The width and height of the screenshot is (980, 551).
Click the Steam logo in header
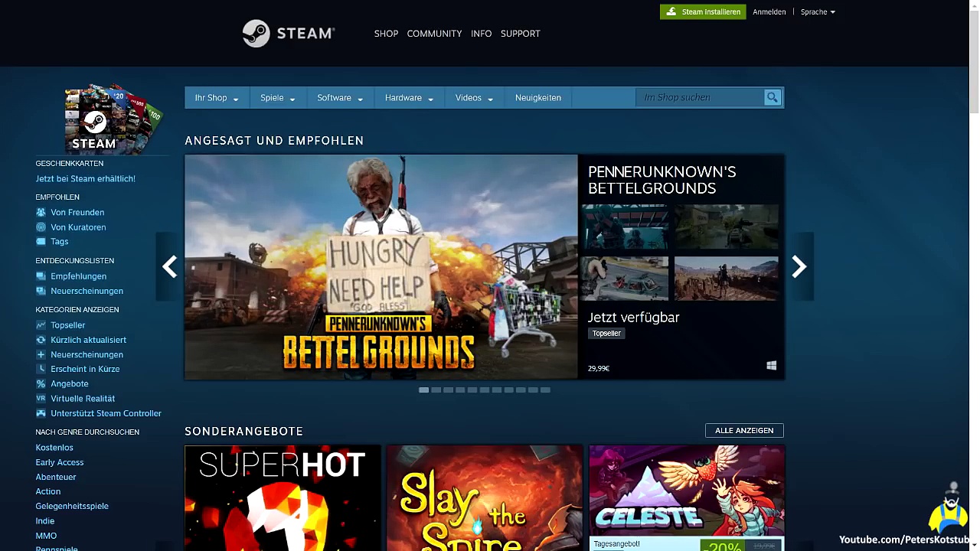(288, 34)
